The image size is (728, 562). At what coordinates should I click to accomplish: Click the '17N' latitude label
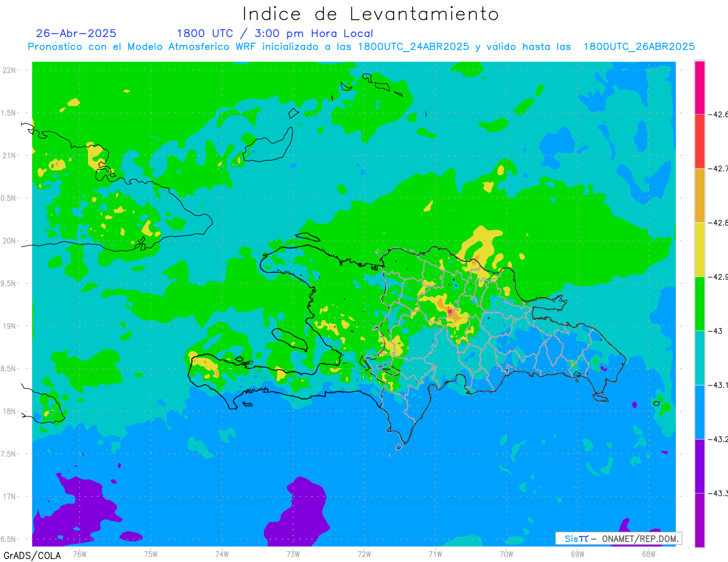pos(10,497)
